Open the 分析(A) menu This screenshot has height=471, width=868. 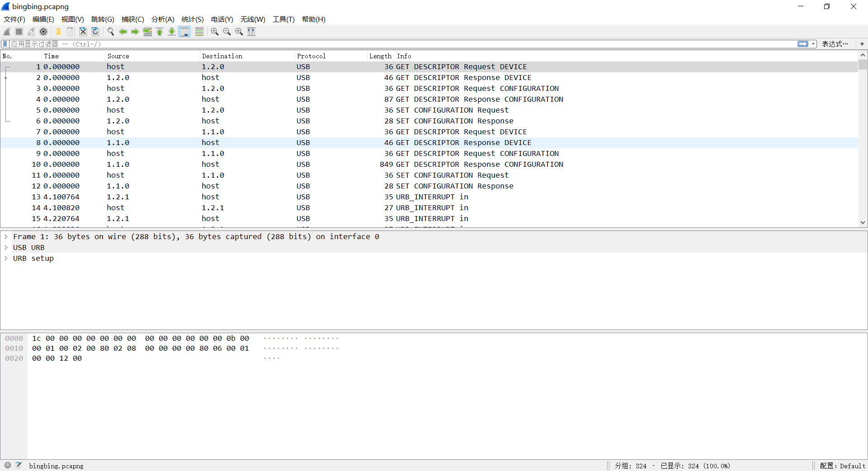pos(162,19)
